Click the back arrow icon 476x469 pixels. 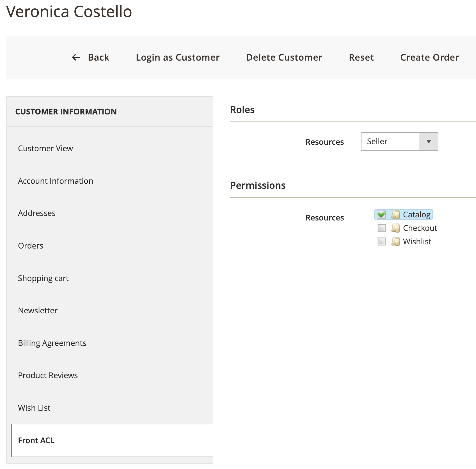[76, 58]
